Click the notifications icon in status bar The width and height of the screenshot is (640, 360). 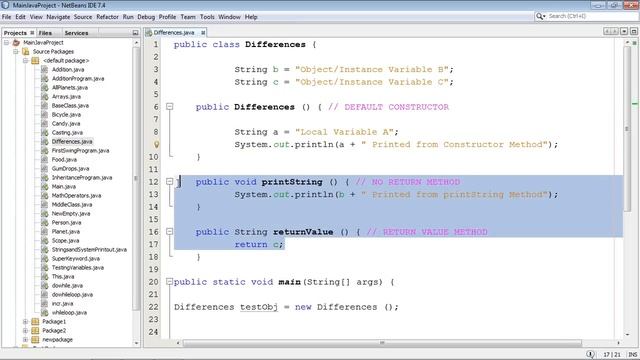pos(590,354)
